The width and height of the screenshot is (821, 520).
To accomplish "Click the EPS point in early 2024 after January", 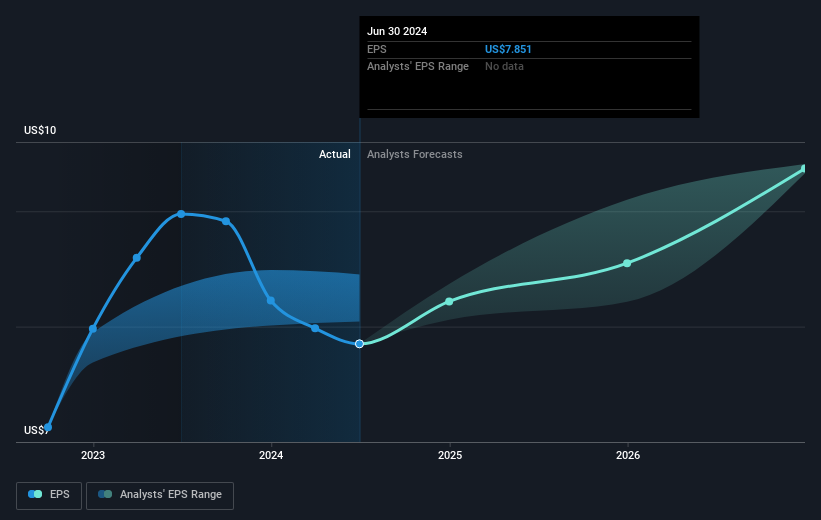I will pyautogui.click(x=315, y=328).
